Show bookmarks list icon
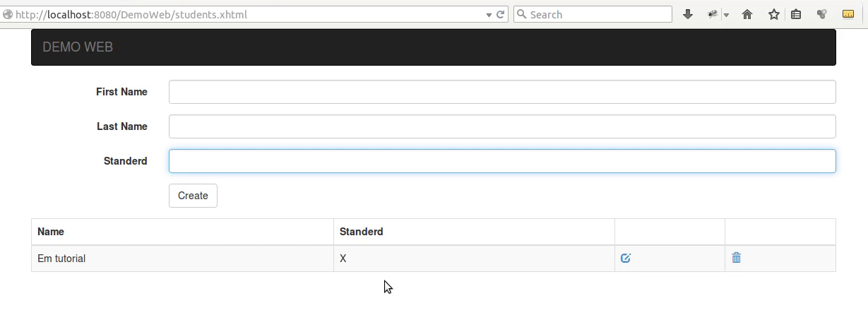This screenshot has width=868, height=320. pos(796,14)
